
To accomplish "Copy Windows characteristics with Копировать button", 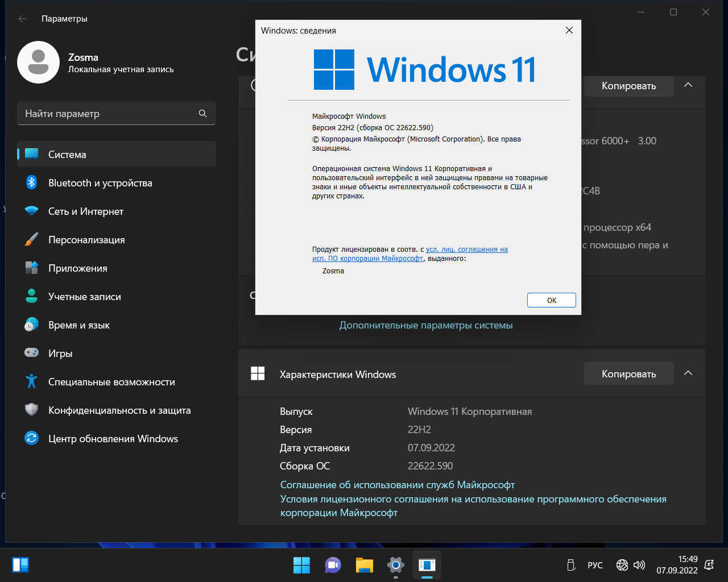I will pyautogui.click(x=628, y=374).
